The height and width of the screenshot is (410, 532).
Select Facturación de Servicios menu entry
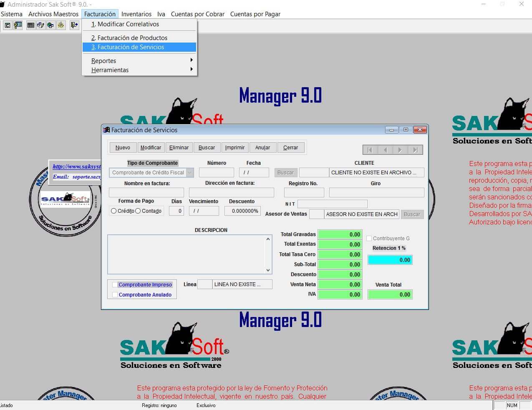point(139,47)
